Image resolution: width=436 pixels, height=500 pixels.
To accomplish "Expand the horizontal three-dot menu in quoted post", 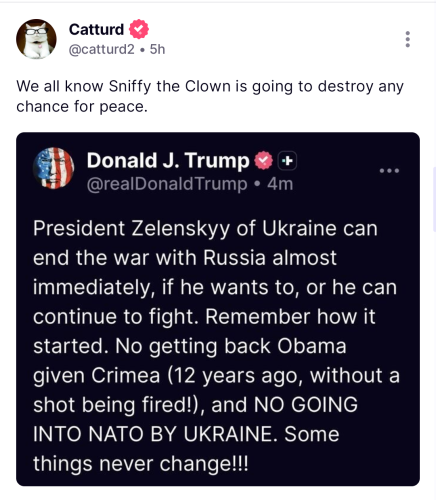I will 389,171.
